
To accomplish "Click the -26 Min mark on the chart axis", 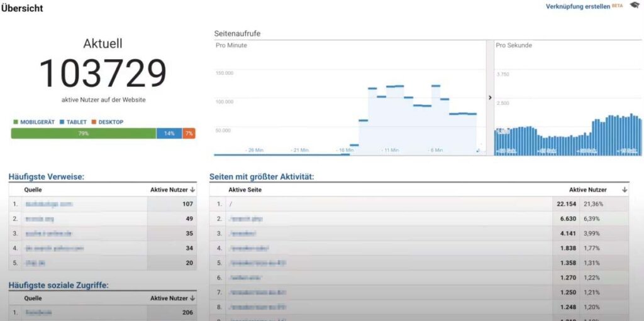I will pyautogui.click(x=254, y=151).
